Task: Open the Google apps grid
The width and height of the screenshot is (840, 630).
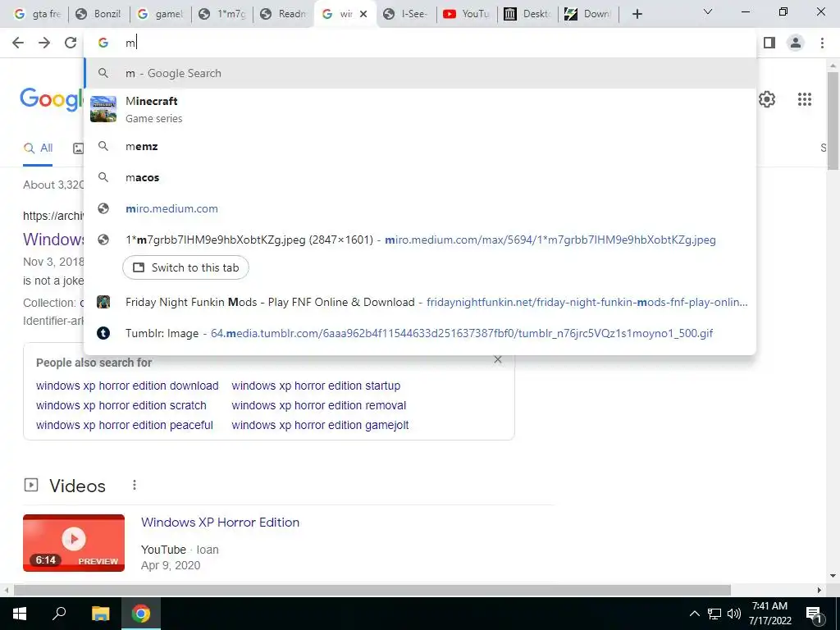Action: (x=804, y=99)
